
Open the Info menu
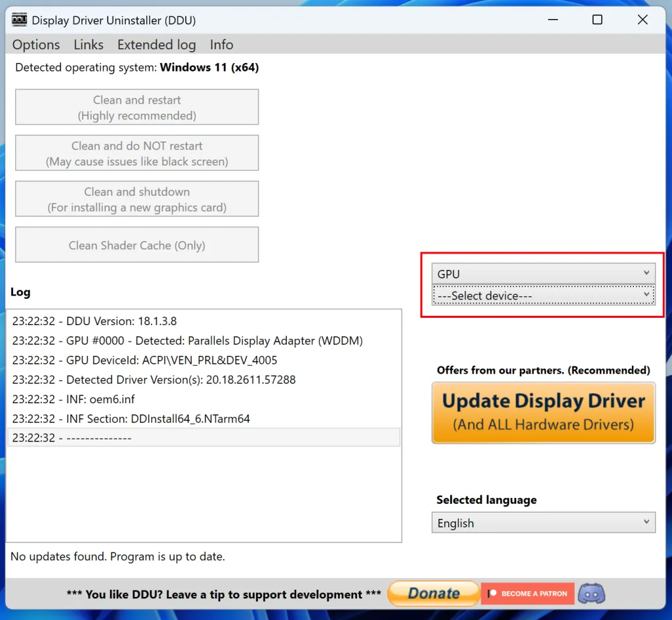click(x=221, y=45)
